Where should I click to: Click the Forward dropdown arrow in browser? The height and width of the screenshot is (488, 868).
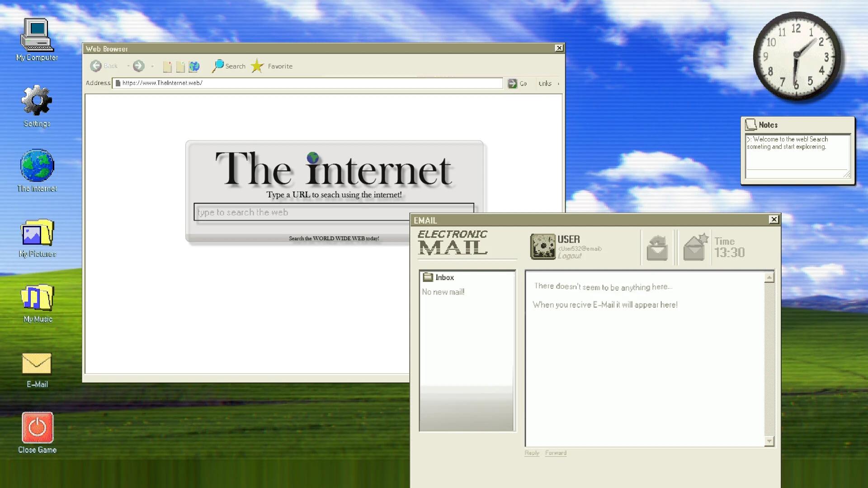click(153, 66)
